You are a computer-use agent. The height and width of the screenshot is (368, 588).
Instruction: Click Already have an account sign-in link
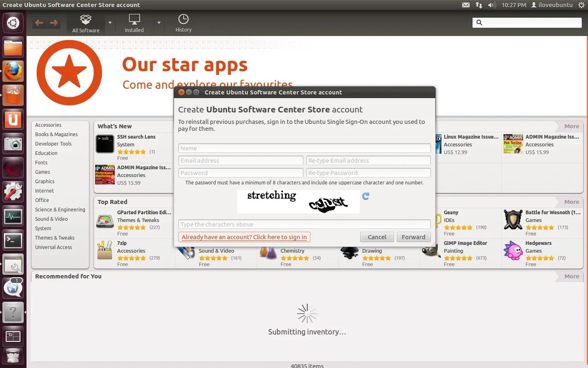pos(244,237)
